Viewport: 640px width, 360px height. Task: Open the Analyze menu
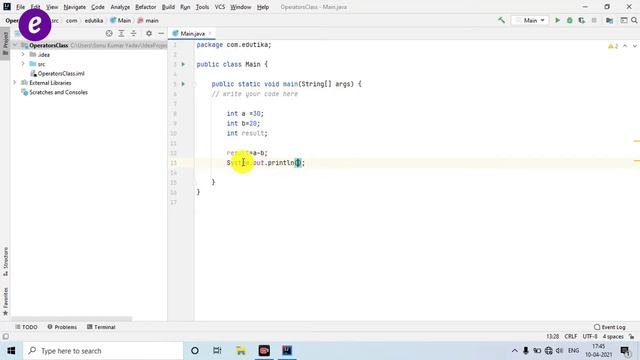[x=120, y=7]
